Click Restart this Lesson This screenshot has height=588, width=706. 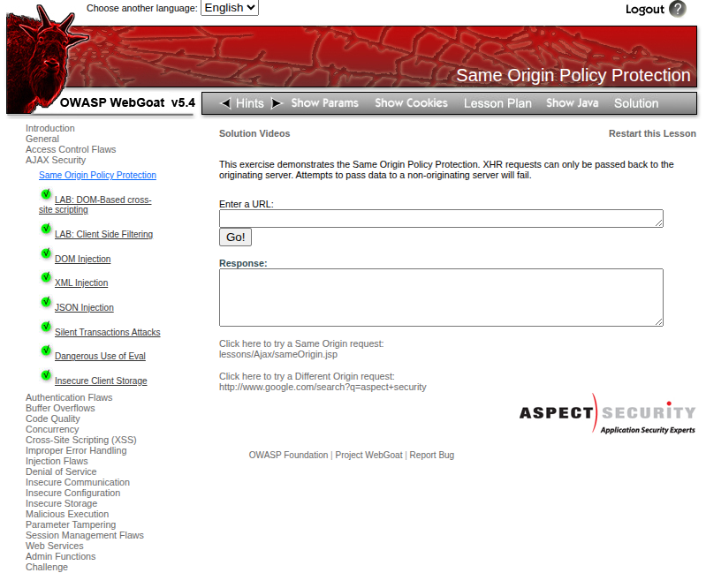pos(652,133)
